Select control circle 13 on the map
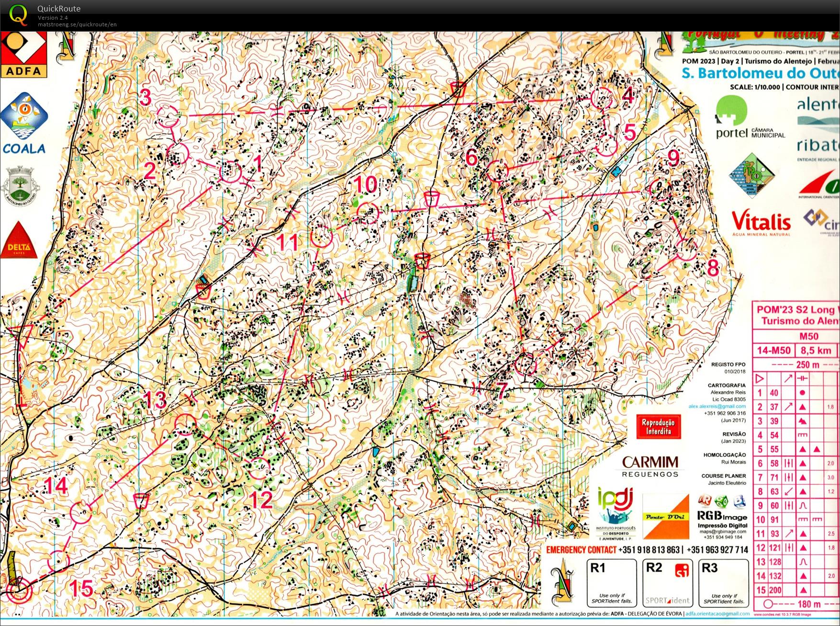The height and width of the screenshot is (626, 840). (186, 424)
